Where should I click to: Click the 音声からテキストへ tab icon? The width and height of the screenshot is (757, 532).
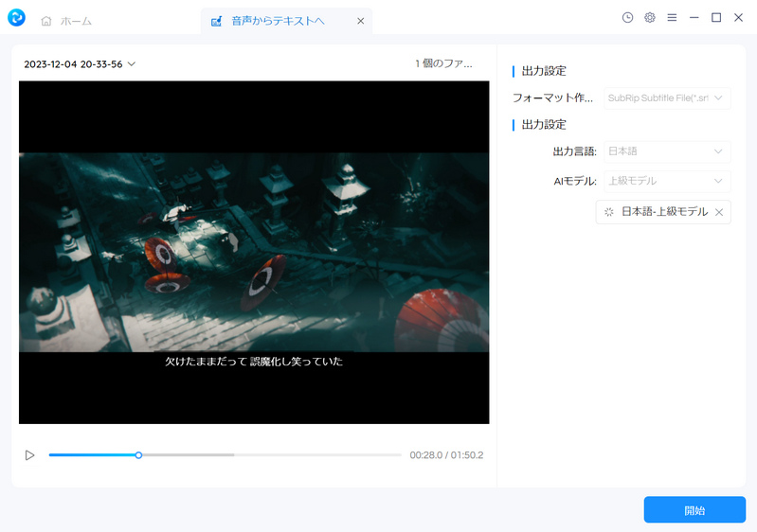pos(216,21)
